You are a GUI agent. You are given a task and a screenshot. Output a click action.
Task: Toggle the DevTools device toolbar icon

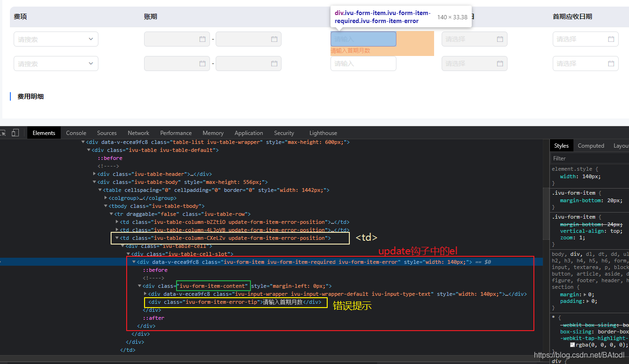(16, 133)
